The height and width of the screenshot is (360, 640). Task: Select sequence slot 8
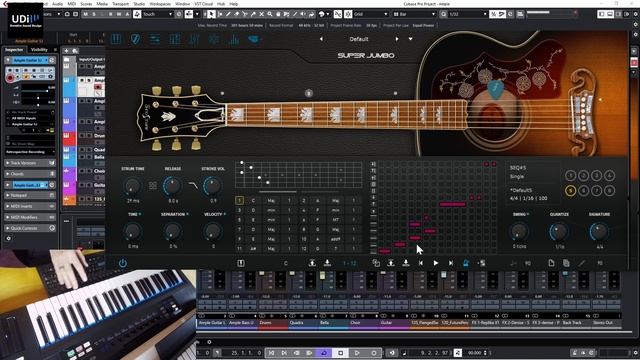pyautogui.click(x=609, y=191)
